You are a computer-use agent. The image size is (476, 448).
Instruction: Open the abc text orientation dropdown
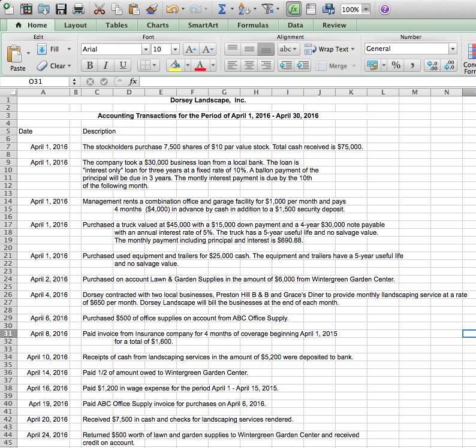point(288,49)
